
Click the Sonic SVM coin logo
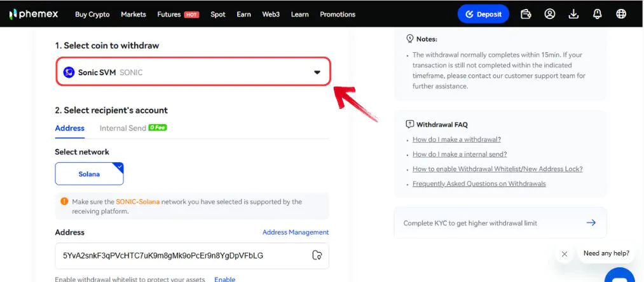tap(69, 73)
